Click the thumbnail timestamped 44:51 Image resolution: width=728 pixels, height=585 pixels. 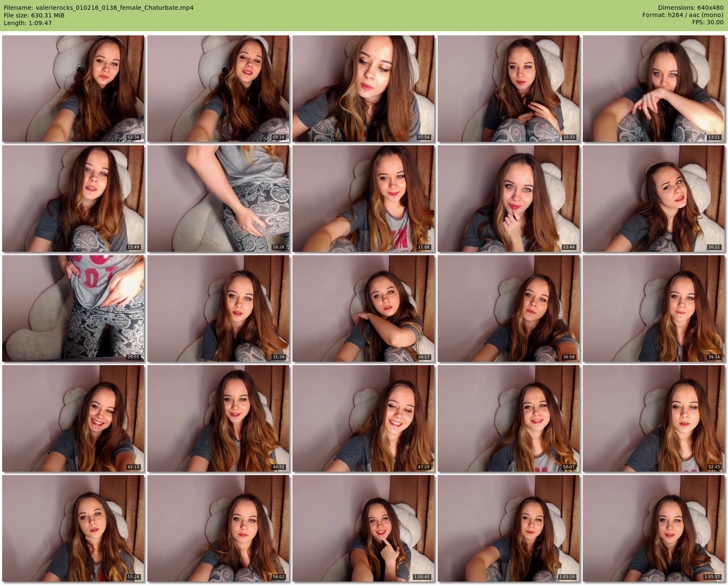point(218,418)
